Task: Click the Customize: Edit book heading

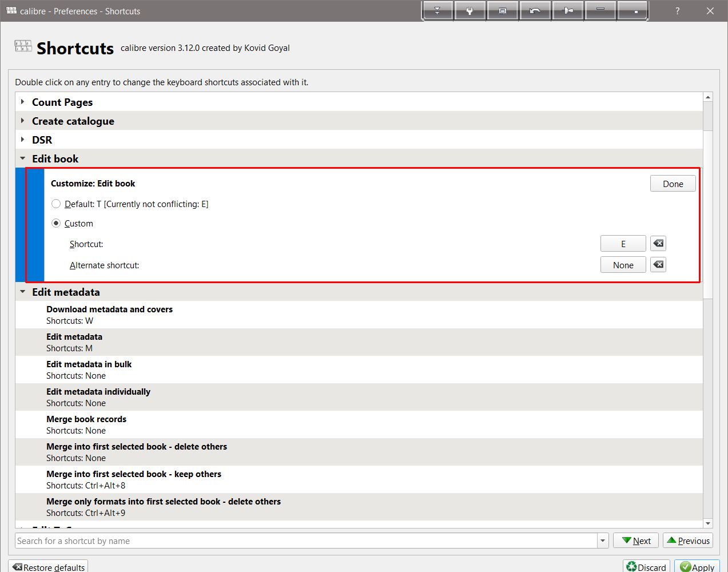Action: [x=93, y=183]
